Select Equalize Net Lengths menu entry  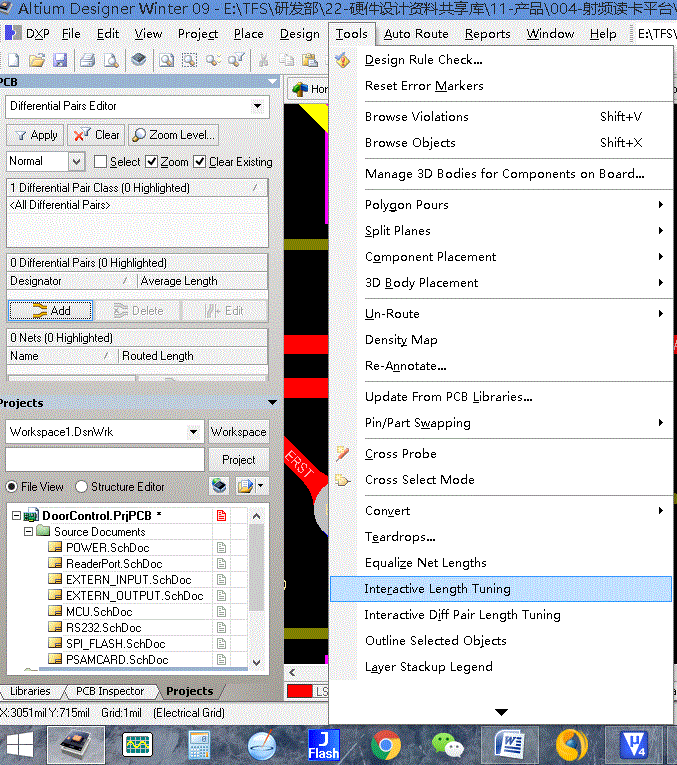[x=426, y=563]
